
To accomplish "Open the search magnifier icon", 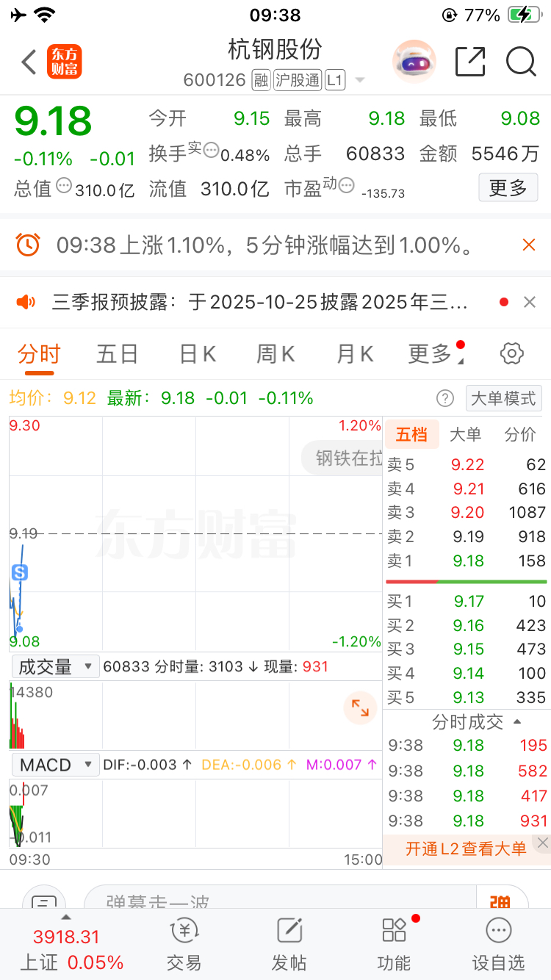I will coord(521,62).
